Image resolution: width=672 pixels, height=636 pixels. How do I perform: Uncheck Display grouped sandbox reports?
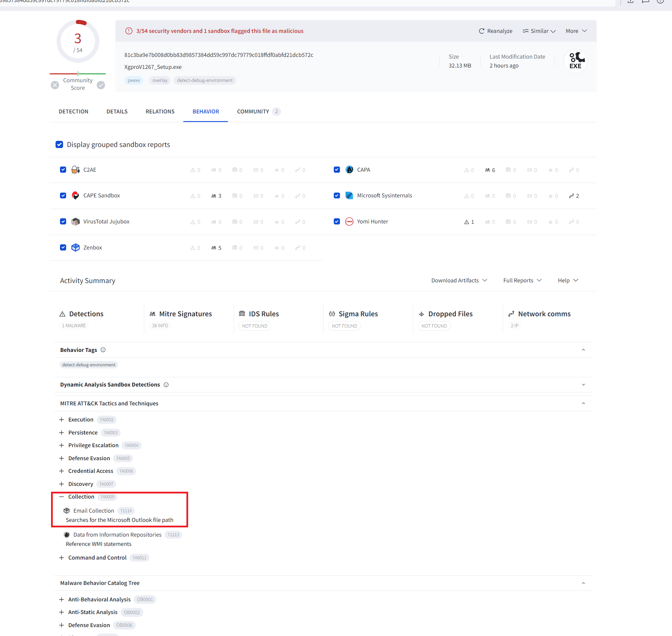click(59, 144)
